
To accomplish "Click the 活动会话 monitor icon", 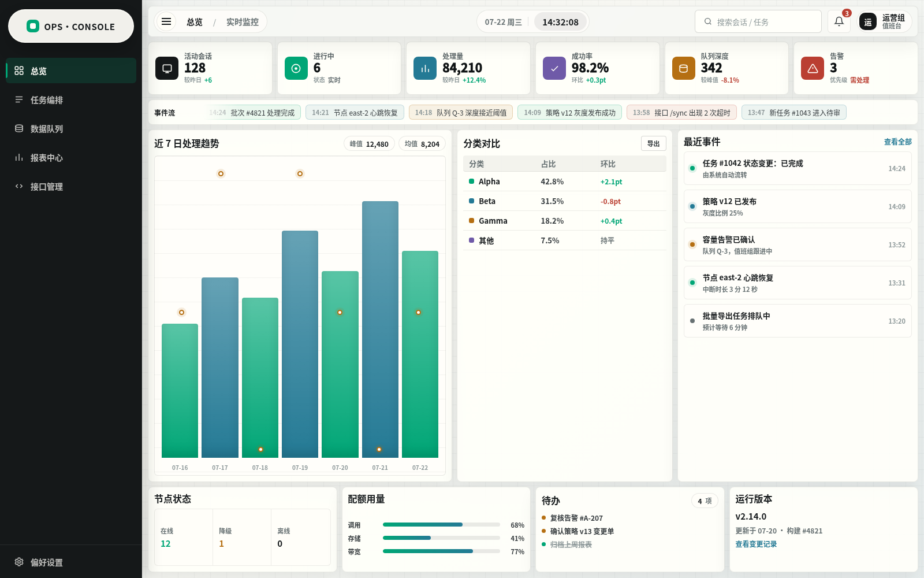I will click(x=167, y=68).
